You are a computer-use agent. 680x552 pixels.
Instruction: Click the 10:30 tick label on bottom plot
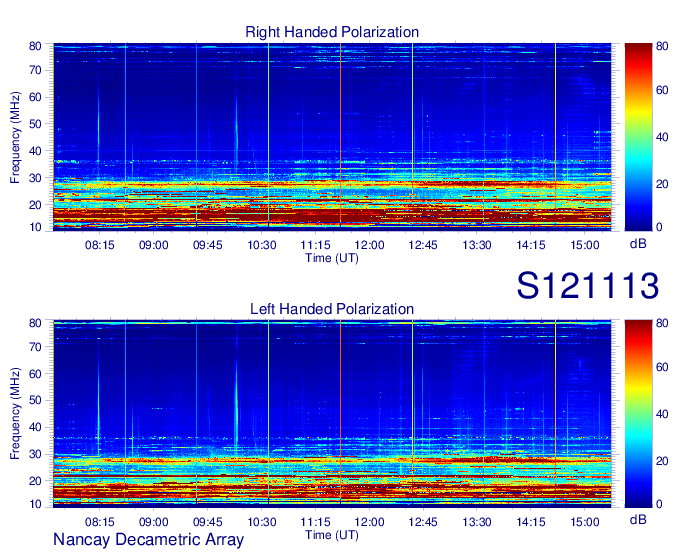[x=262, y=522]
